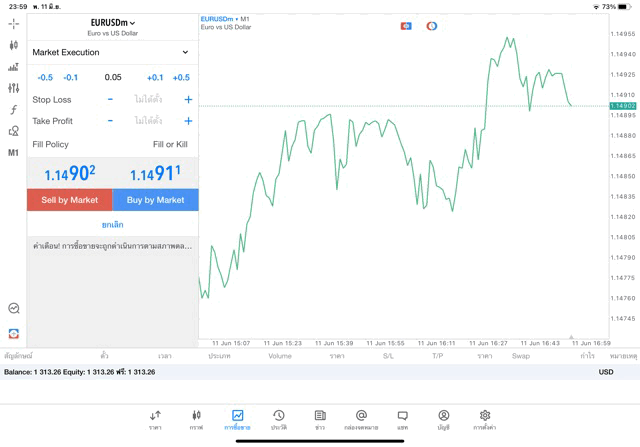Open chart settings sliders icon in sidebar
Viewport: 640px width, 447px height.
coord(13,88)
